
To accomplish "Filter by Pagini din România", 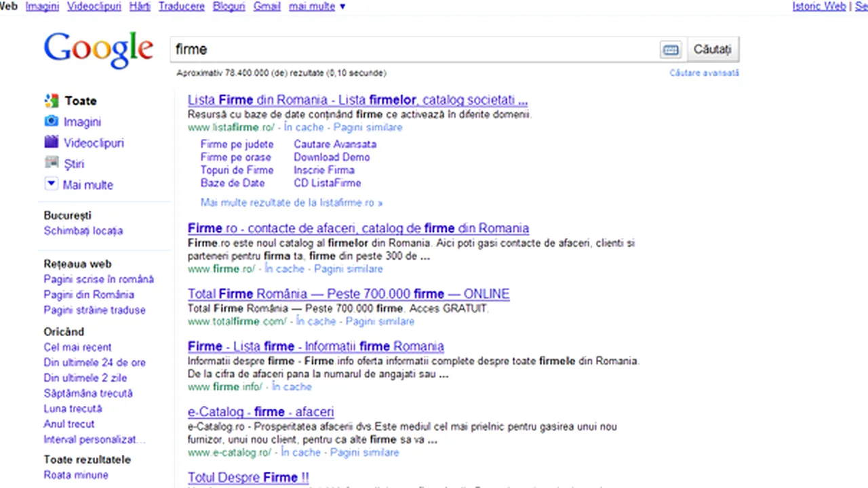I will tap(89, 295).
